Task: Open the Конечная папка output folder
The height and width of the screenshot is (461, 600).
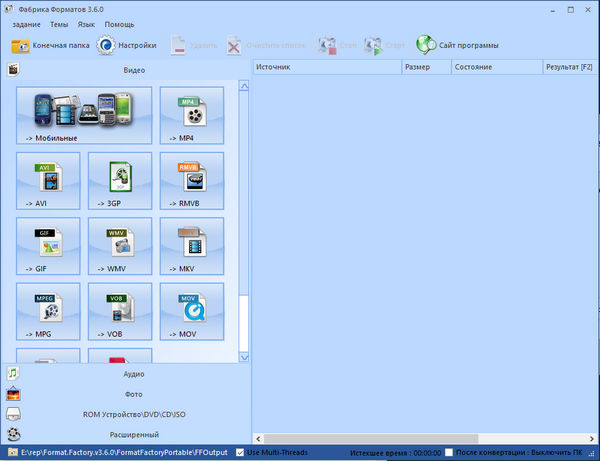Action: [x=50, y=46]
